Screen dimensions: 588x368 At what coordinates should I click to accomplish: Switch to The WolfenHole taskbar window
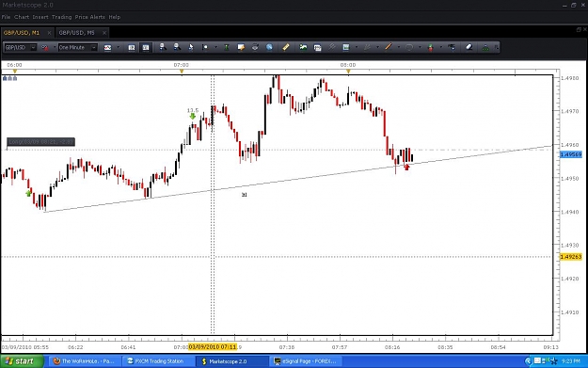coord(84,361)
